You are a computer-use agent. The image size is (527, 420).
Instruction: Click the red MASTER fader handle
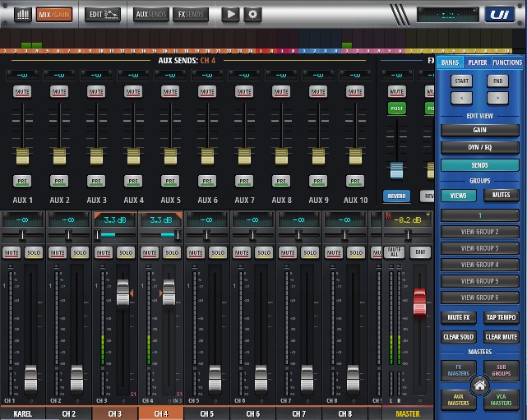click(419, 302)
